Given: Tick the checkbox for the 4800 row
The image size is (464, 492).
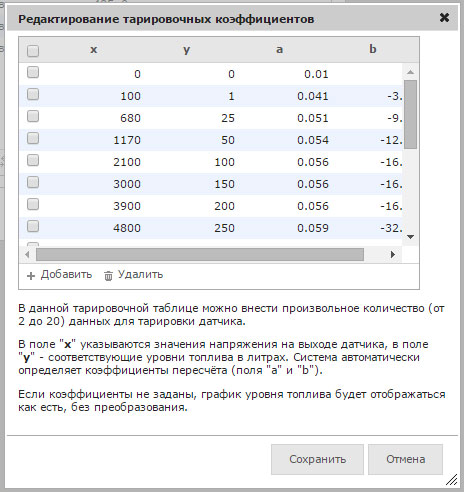Looking at the screenshot, I should click(x=33, y=226).
